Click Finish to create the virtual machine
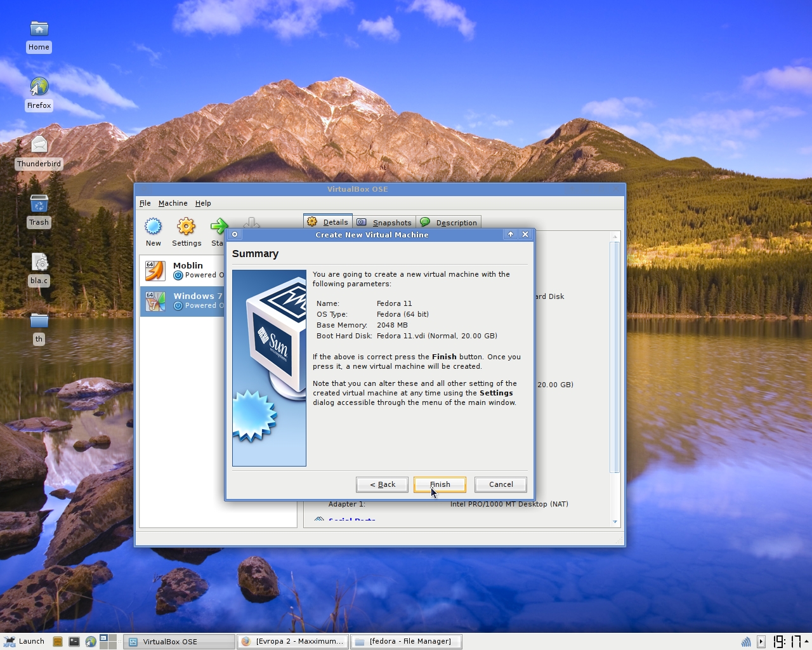This screenshot has height=650, width=812. point(440,484)
